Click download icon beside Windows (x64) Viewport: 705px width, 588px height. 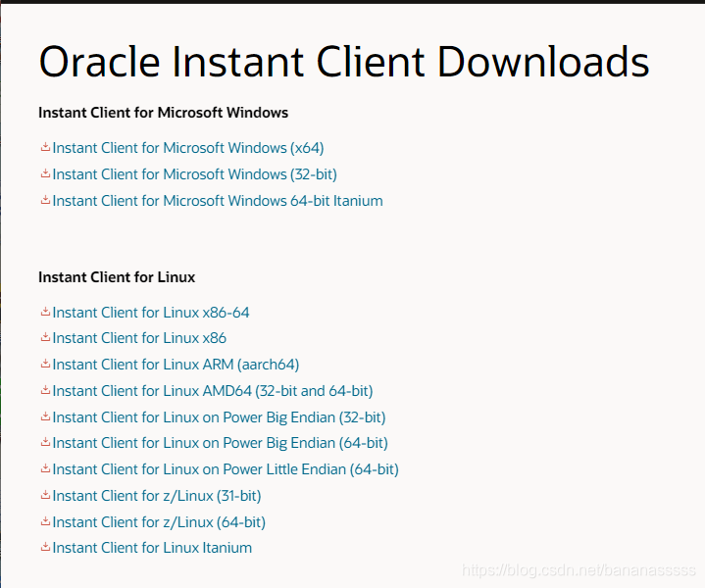tap(45, 147)
